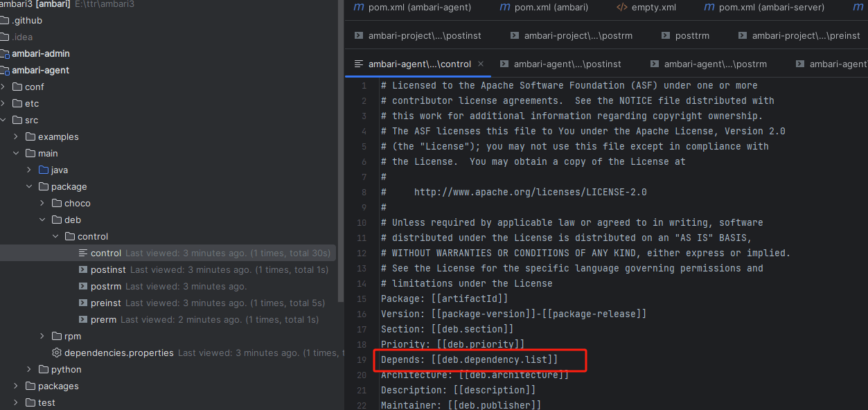Image resolution: width=868 pixels, height=410 pixels.
Task: Click the Version: [[package-version]] line
Action: (x=514, y=314)
